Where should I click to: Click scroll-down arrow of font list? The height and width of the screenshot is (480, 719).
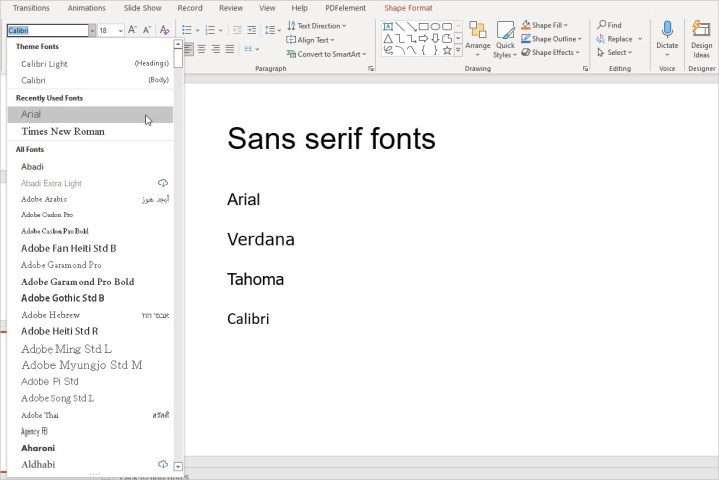click(x=178, y=466)
